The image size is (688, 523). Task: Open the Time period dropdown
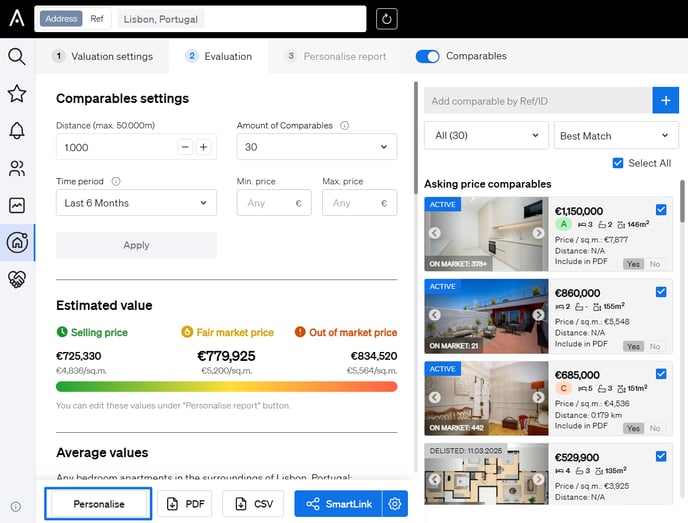point(136,203)
